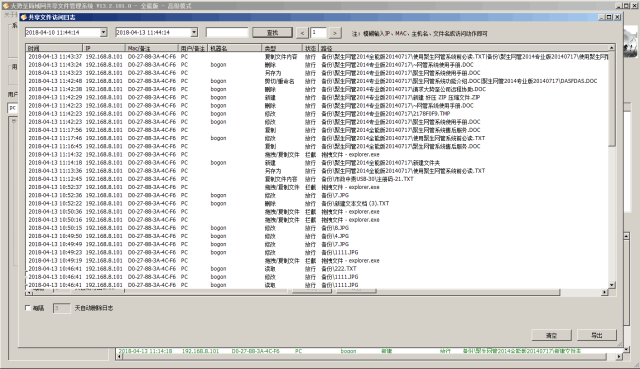Maximize the shared file access log dialog
640x369 pixels.
609,17
